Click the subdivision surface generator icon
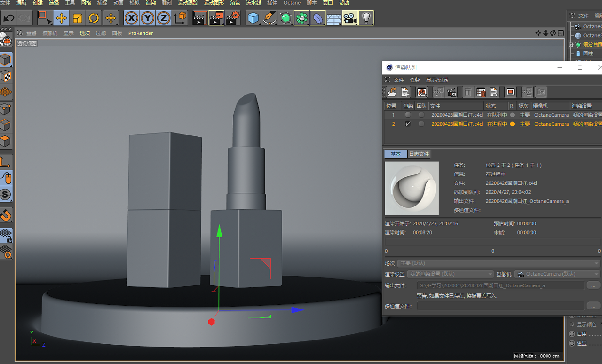Viewport: 602px width, 364px height. [285, 18]
